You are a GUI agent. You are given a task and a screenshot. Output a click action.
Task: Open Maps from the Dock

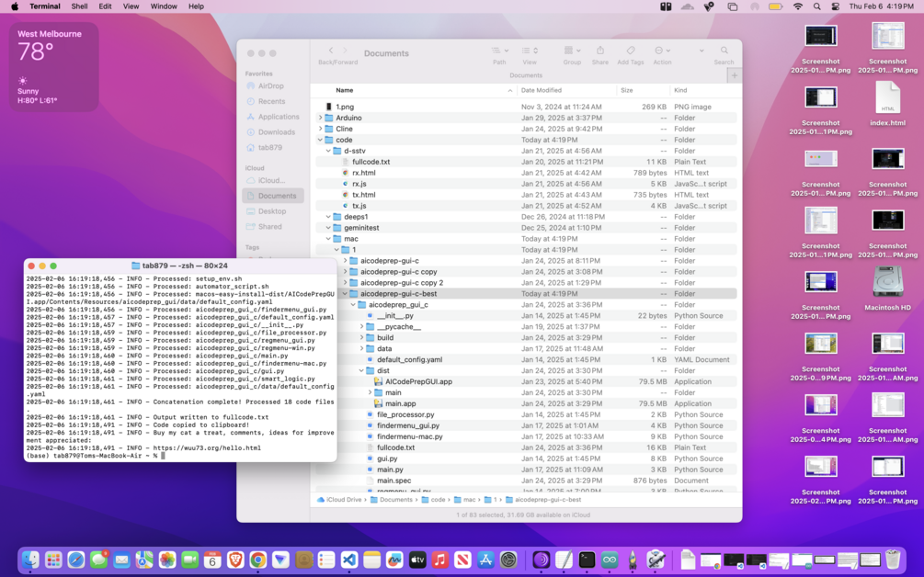coord(144,560)
